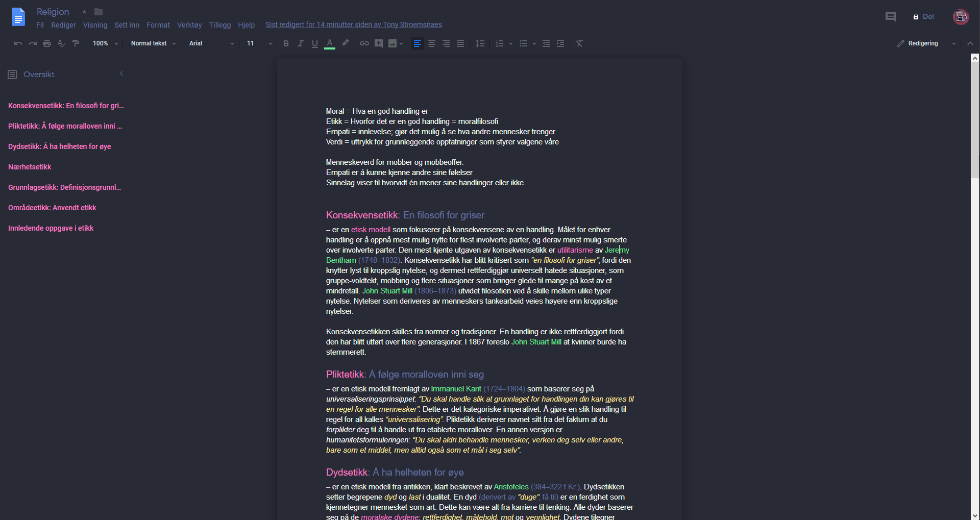Open spelling and grammar check

[x=61, y=43]
